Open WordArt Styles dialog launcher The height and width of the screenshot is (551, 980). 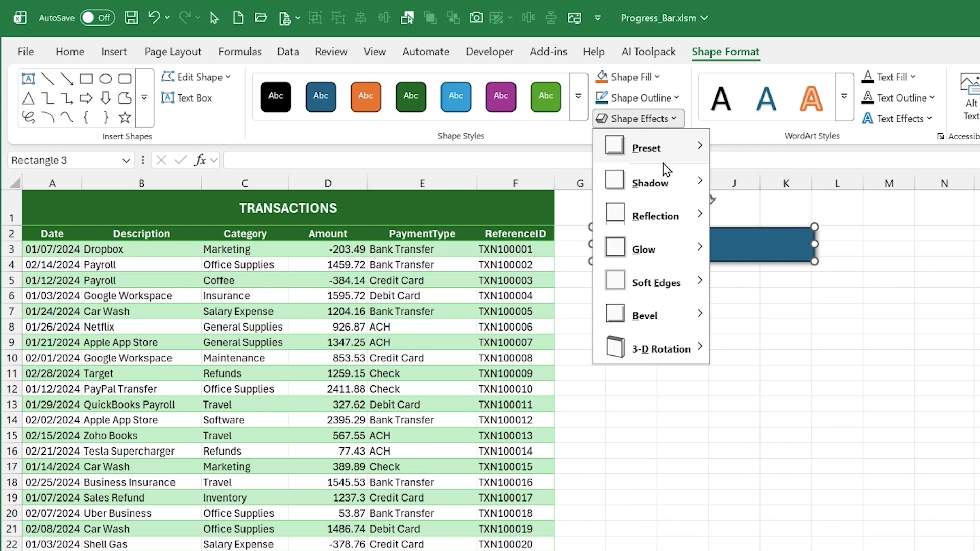pos(940,136)
